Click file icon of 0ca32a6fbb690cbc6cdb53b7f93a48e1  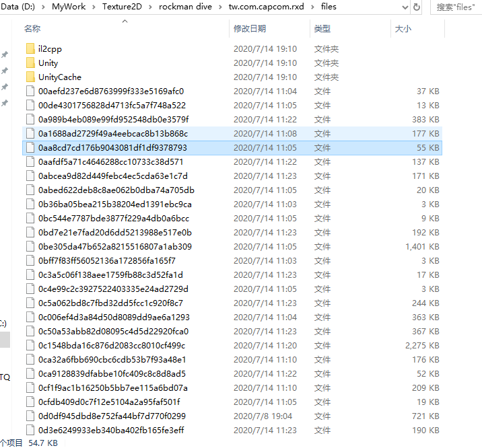coord(30,359)
